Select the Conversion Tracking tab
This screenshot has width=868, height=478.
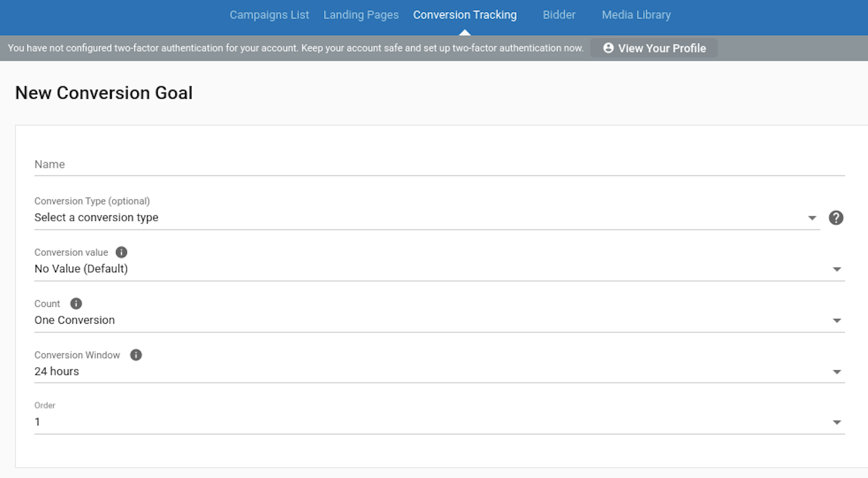(x=464, y=15)
